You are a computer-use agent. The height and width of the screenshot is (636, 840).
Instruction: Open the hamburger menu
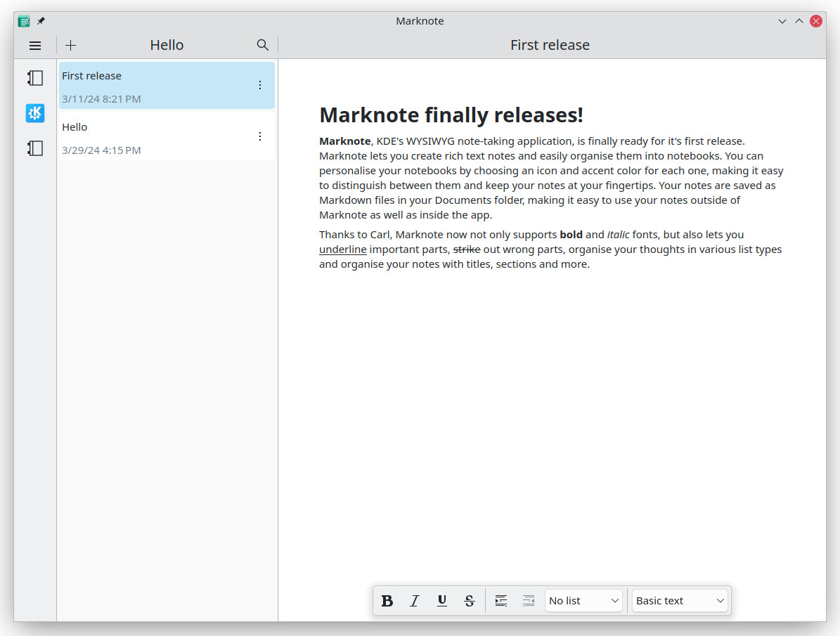click(x=35, y=46)
